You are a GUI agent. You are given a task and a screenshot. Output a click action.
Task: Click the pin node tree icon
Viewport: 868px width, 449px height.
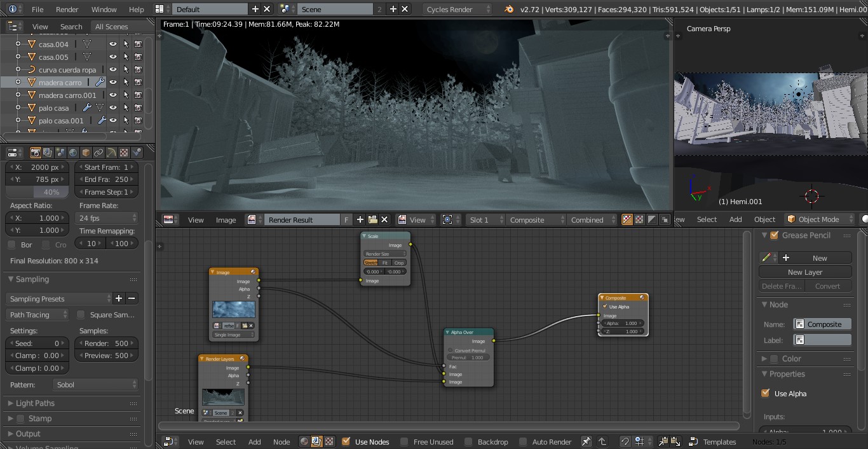586,441
